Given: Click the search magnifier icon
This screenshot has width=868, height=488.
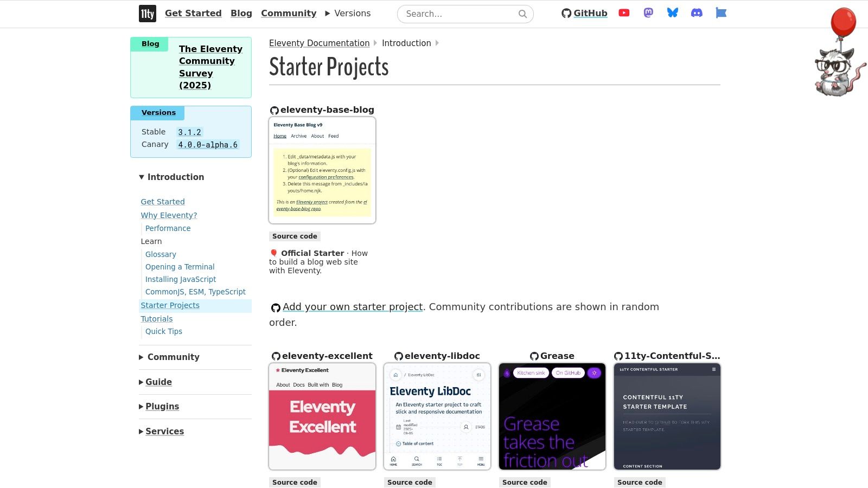Looking at the screenshot, I should (522, 14).
